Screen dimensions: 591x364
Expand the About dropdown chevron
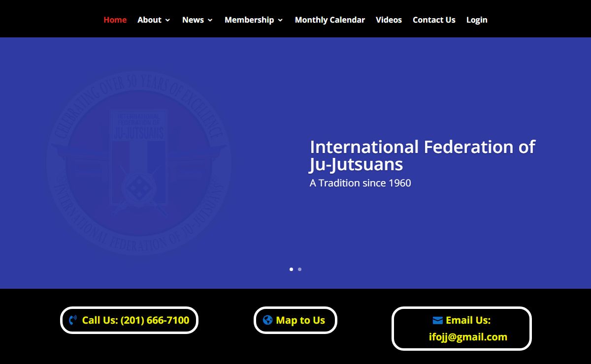coord(167,20)
